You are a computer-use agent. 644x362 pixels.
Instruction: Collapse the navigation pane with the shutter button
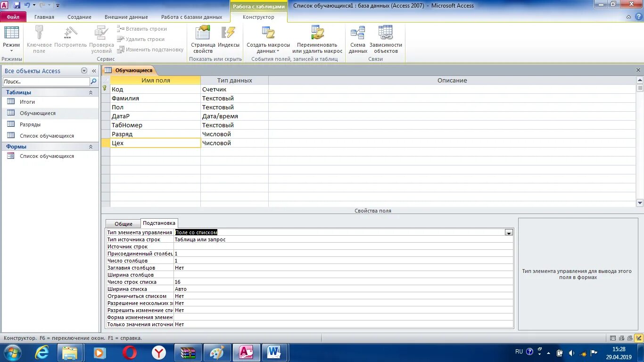click(93, 71)
